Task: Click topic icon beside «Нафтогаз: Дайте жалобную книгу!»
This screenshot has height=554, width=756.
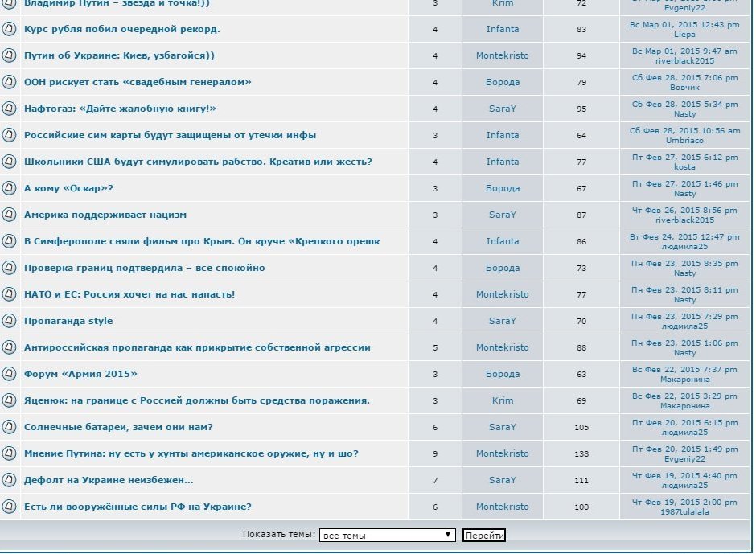Action: [x=9, y=109]
